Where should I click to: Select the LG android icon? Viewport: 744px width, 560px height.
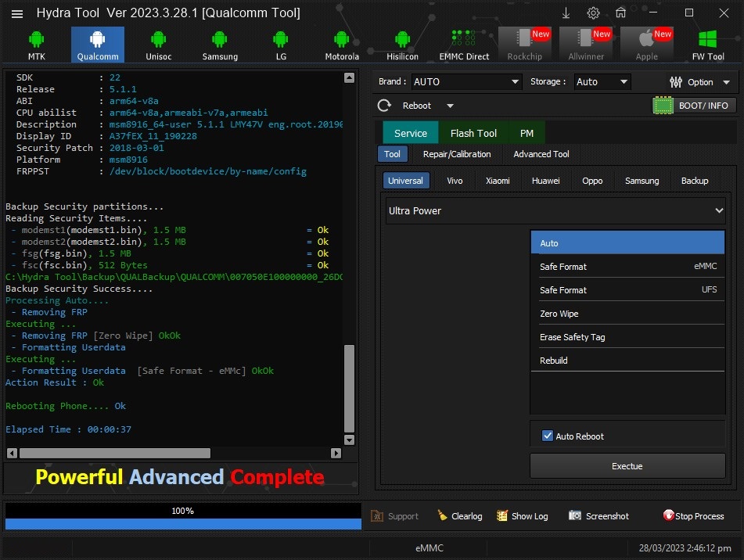click(280, 39)
